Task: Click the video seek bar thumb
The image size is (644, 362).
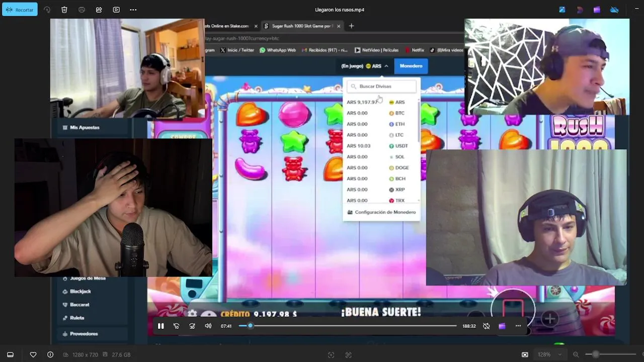Action: [250, 326]
